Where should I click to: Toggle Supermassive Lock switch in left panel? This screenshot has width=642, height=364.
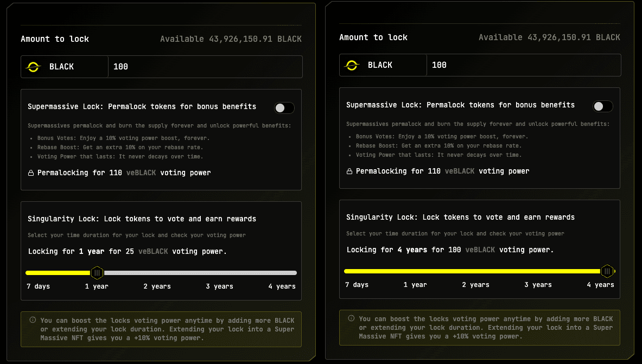tap(284, 108)
